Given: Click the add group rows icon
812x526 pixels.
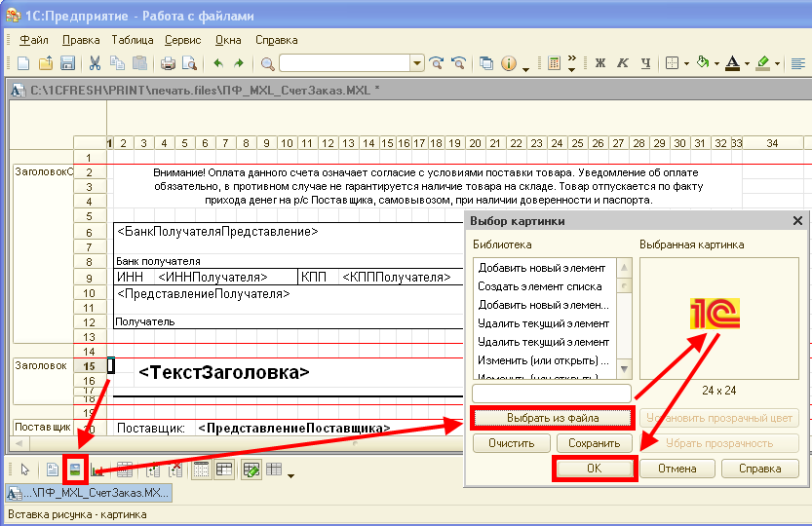Looking at the screenshot, I should [153, 470].
